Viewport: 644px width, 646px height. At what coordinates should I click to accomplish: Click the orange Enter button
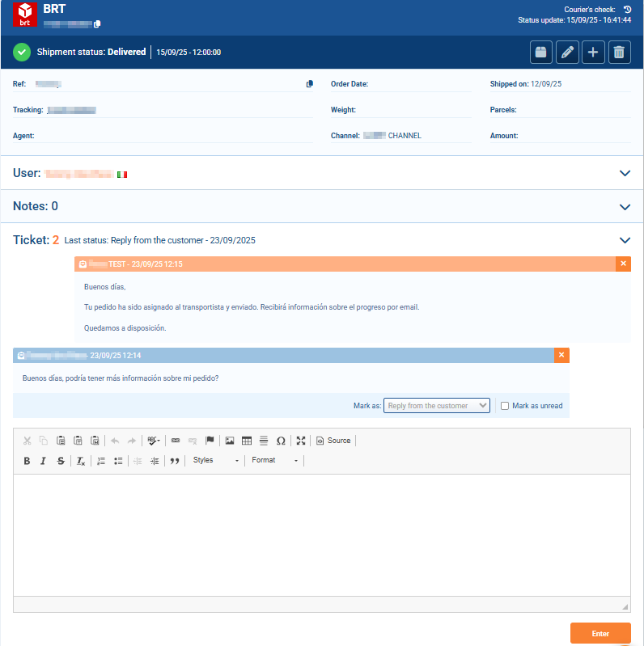(x=600, y=633)
